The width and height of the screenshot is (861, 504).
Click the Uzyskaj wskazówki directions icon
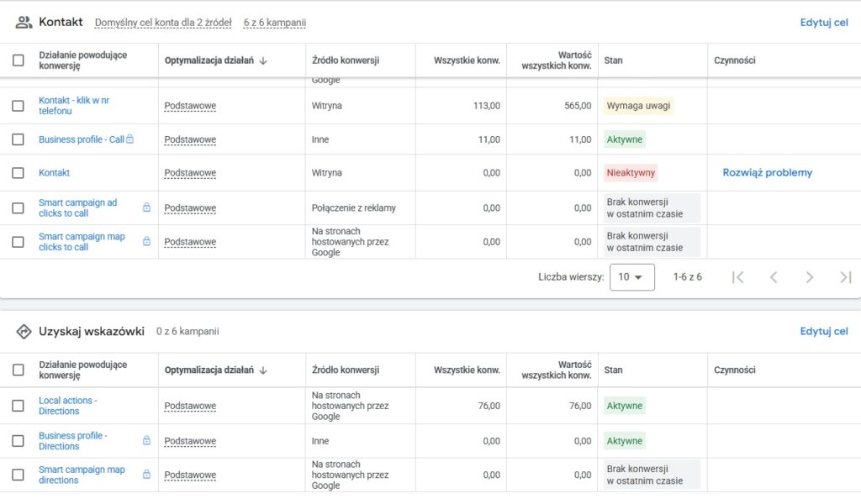[x=24, y=332]
